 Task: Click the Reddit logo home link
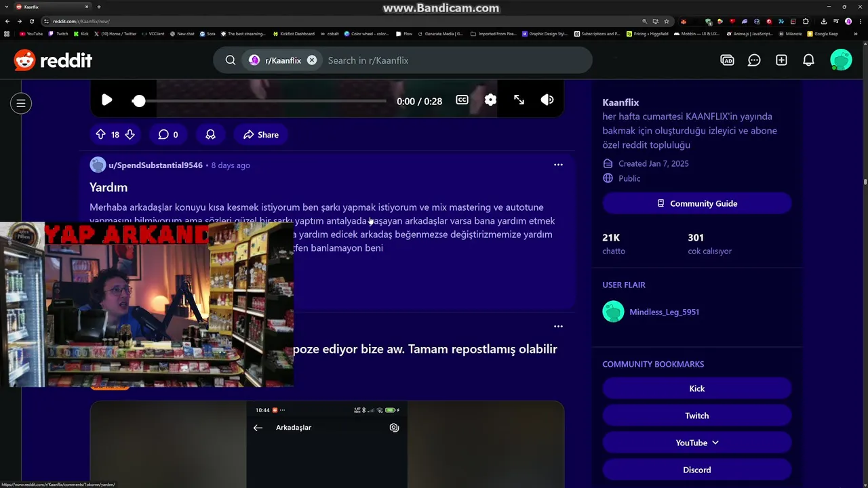point(53,60)
